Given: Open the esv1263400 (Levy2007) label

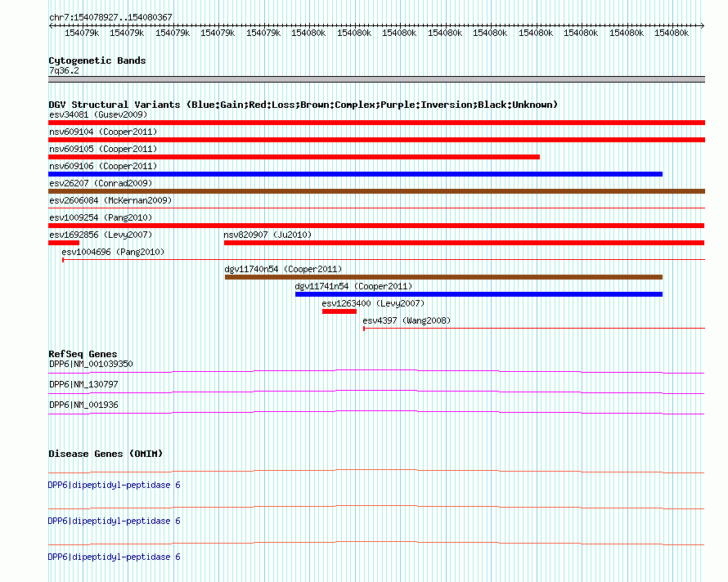Looking at the screenshot, I should pos(373,303).
